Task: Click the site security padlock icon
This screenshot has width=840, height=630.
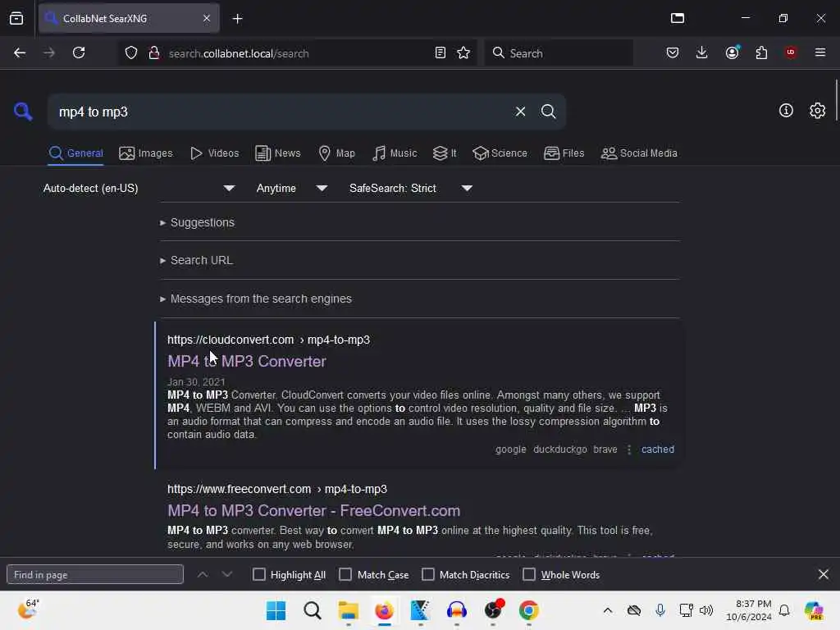Action: pos(154,53)
